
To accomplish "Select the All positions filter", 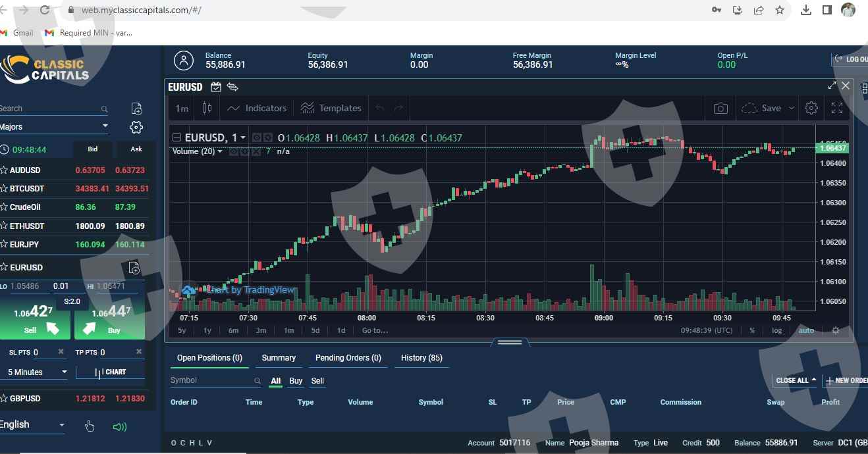I will pos(275,381).
